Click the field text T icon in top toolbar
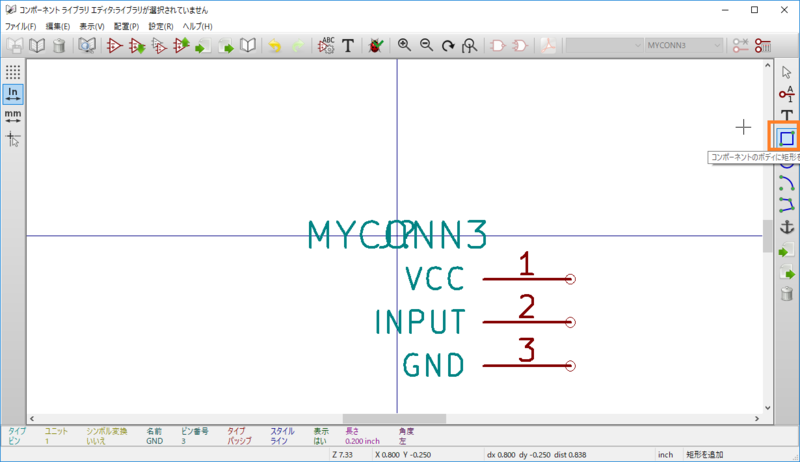The width and height of the screenshot is (800, 462). (x=348, y=46)
